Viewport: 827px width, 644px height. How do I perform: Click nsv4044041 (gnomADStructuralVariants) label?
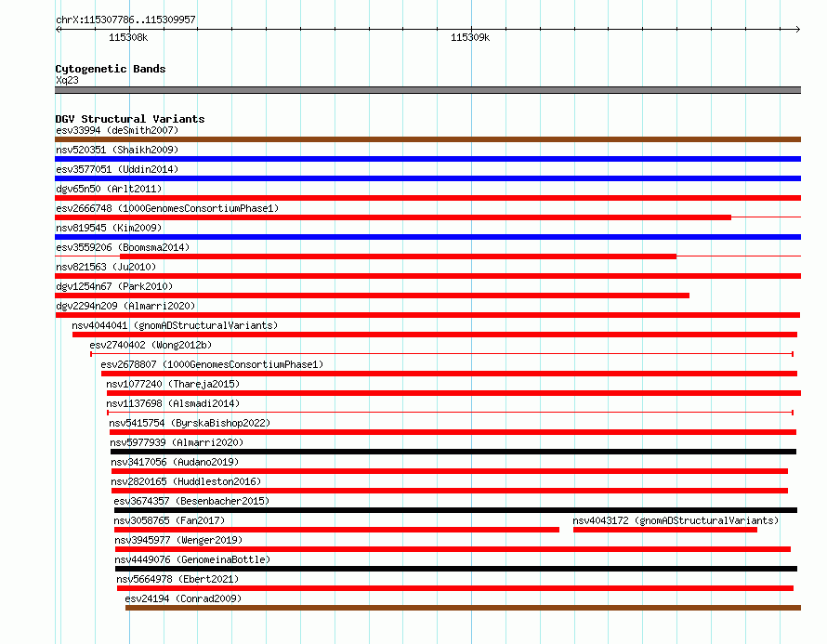click(x=175, y=325)
